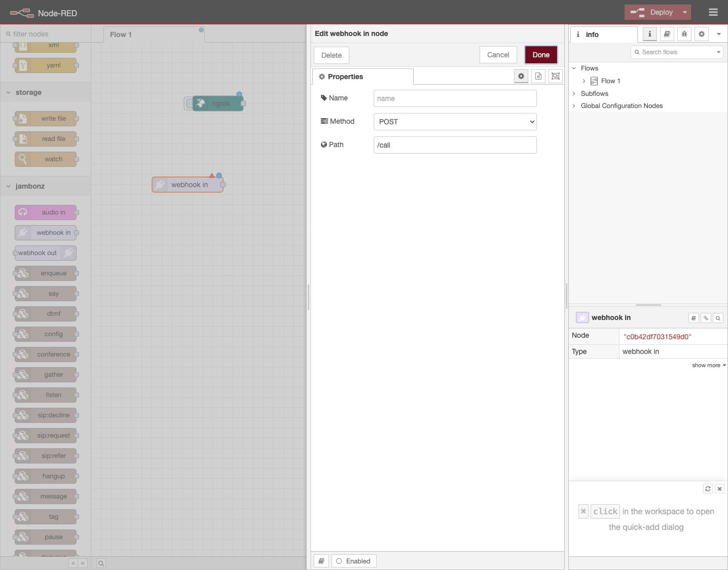Open the hamburger main menu
Image resolution: width=728 pixels, height=570 pixels.
713,12
